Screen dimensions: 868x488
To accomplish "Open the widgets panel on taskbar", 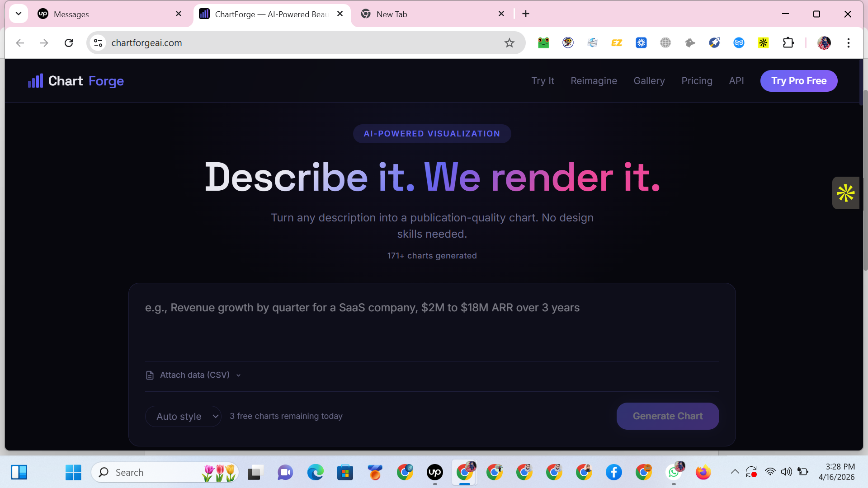I will tap(19, 473).
